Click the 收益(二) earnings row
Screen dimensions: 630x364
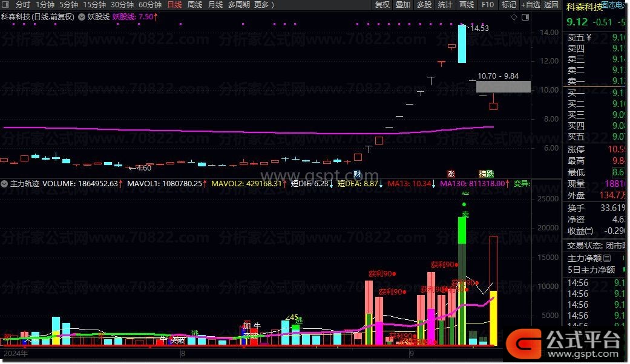click(596, 231)
